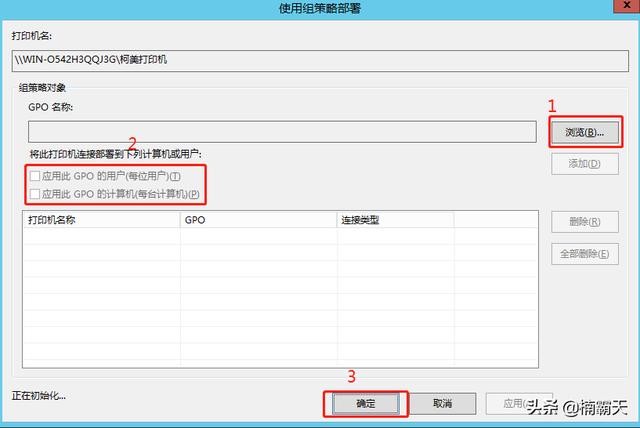The height and width of the screenshot is (428, 640).
Task: Click the GPO column header
Action: point(258,220)
